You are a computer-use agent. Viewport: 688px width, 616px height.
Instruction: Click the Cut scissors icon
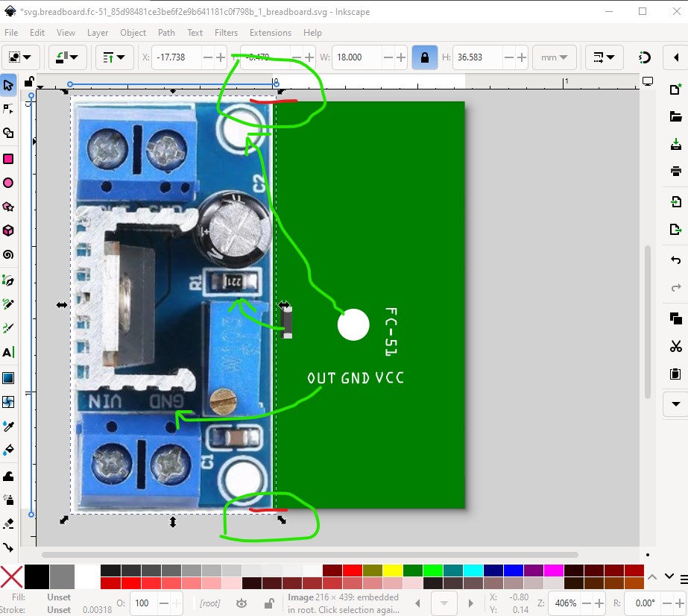pyautogui.click(x=675, y=346)
